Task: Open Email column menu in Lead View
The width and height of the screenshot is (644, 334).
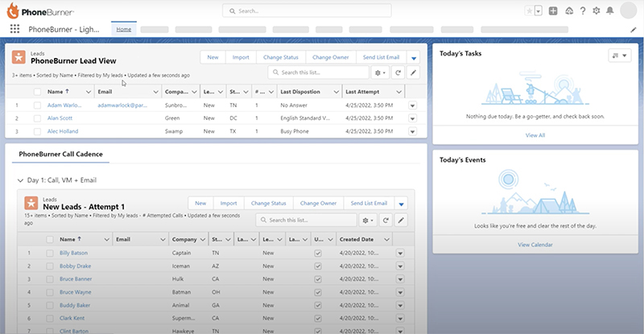Action: [155, 92]
